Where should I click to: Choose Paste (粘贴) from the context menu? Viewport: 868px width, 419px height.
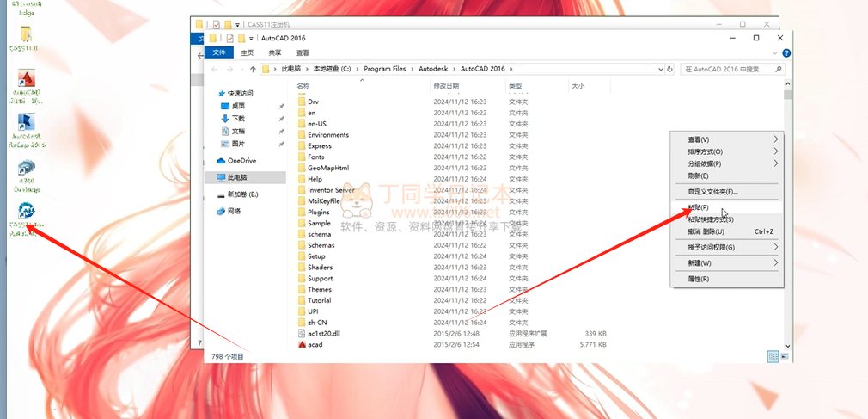(x=727, y=207)
